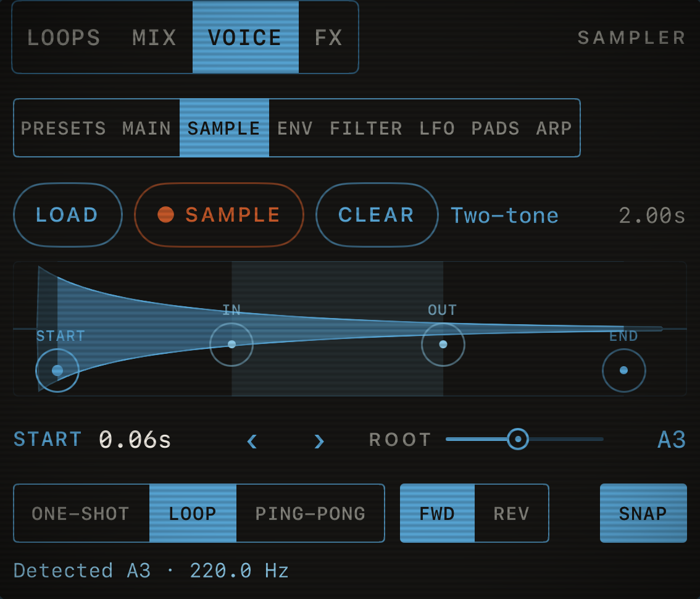This screenshot has height=599, width=700.
Task: Open the ENV sub-tab
Action: (x=294, y=128)
